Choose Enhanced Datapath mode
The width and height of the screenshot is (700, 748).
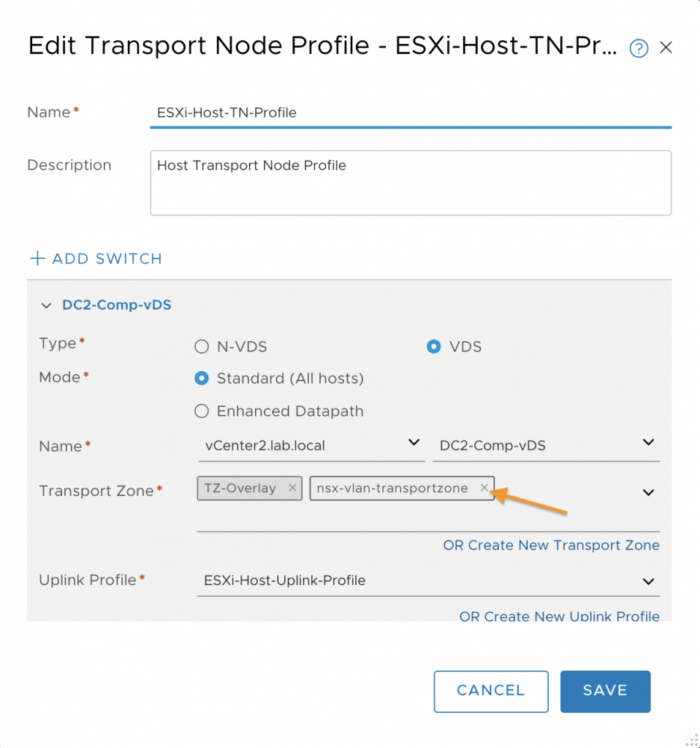point(202,411)
